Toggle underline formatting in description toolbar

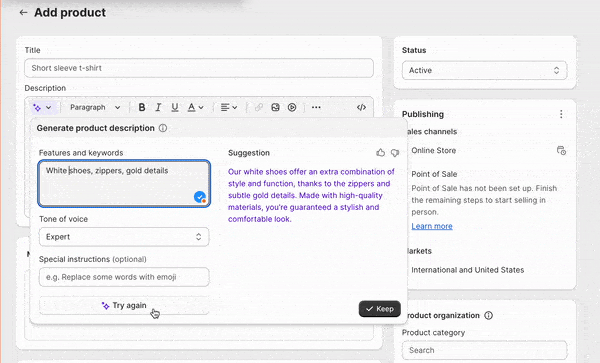point(175,107)
